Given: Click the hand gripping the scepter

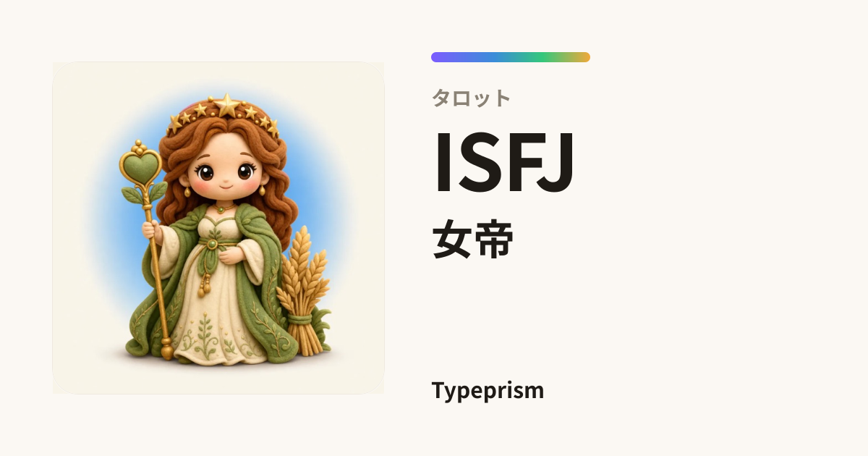Looking at the screenshot, I should [x=151, y=232].
